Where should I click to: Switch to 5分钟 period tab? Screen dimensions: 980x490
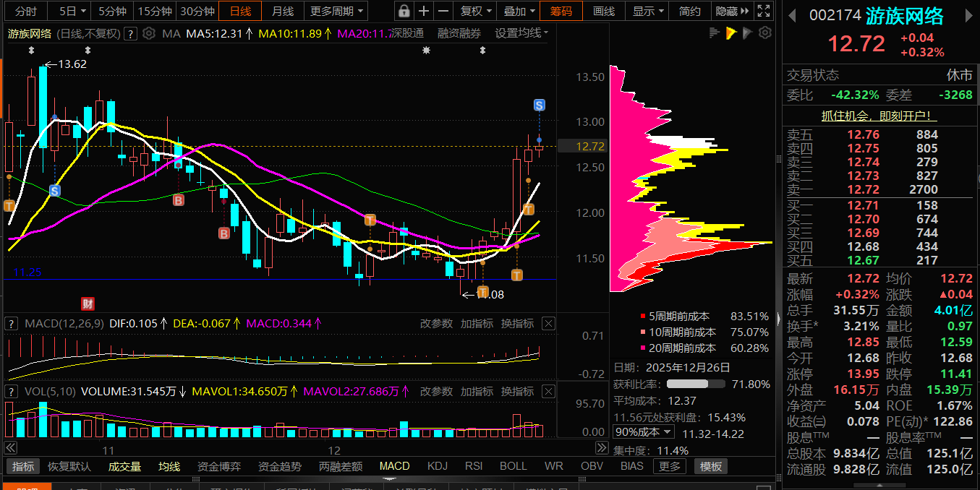[x=112, y=11]
